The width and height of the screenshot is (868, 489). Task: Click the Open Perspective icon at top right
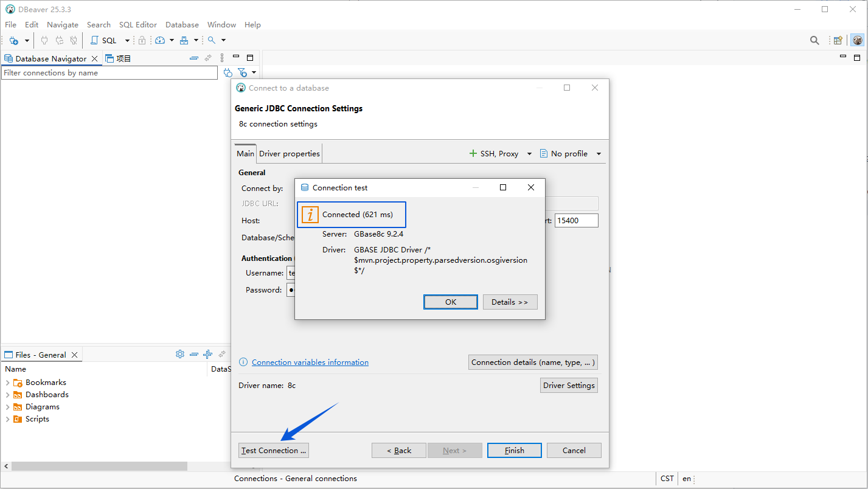(838, 40)
